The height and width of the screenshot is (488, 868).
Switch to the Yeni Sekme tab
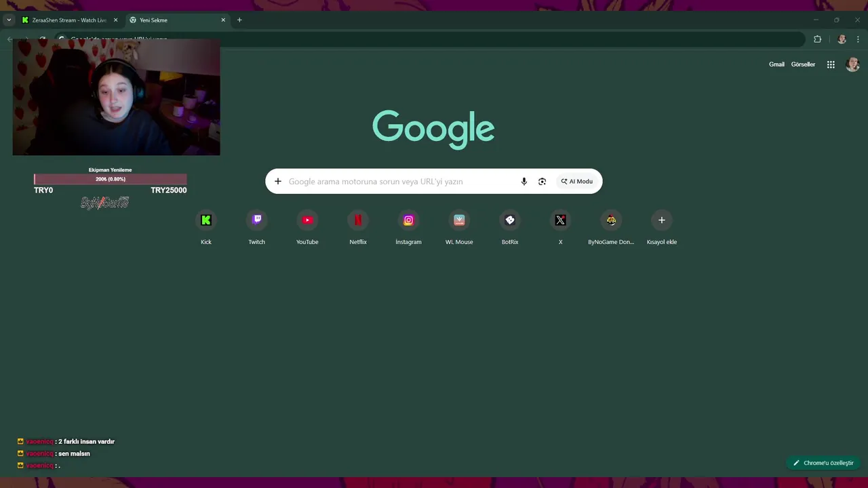[x=178, y=20]
